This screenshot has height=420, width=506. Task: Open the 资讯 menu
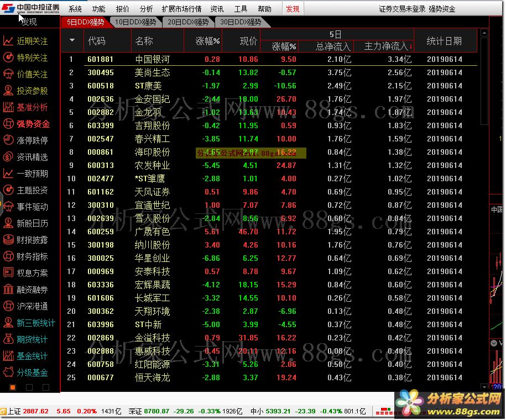217,9
